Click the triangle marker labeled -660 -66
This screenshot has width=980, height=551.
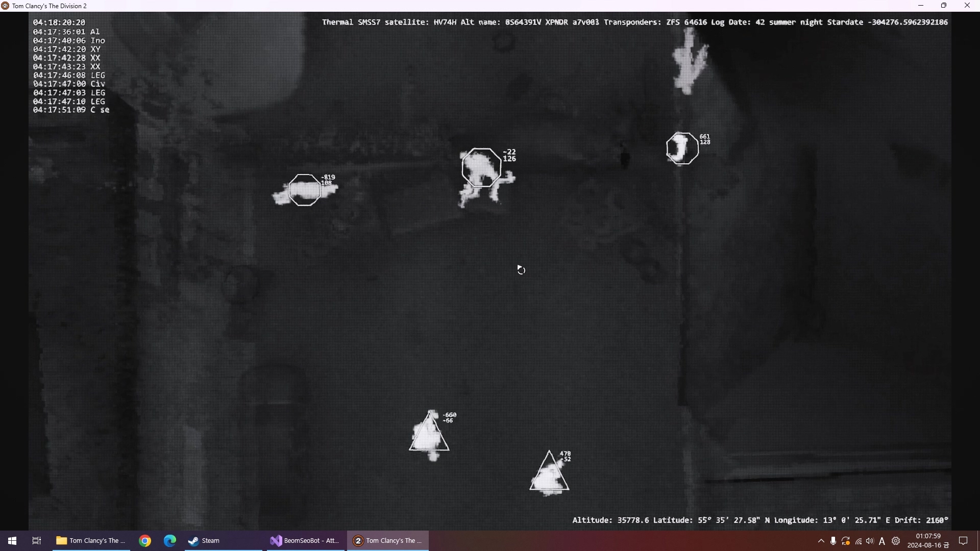click(x=429, y=436)
